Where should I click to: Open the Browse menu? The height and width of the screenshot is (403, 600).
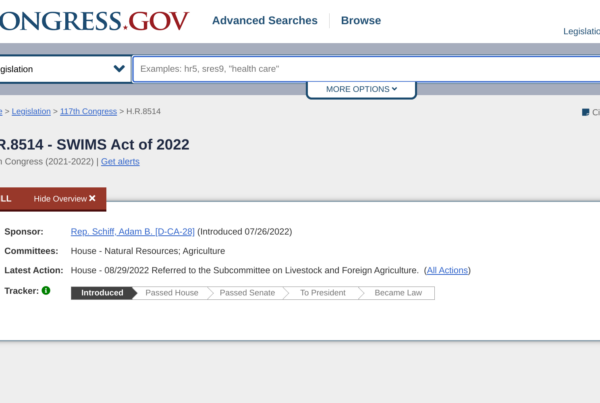pyautogui.click(x=361, y=20)
